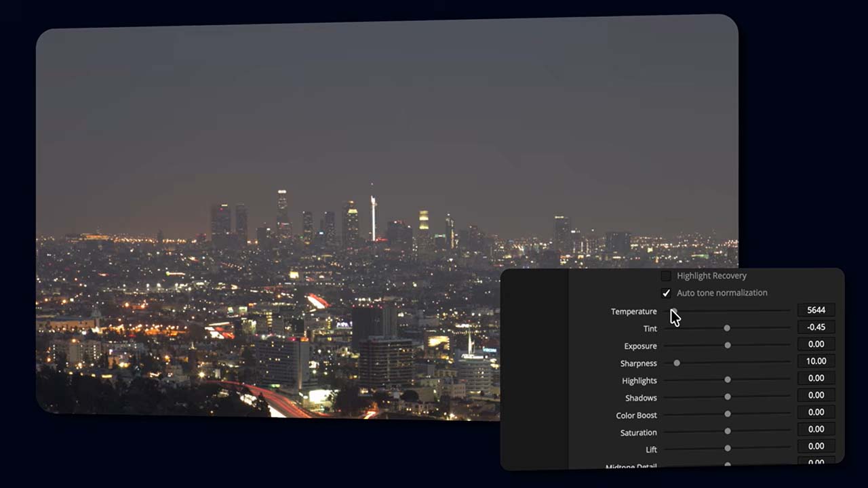Click the Sharpness slider handle
This screenshot has width=868, height=488.
point(677,363)
